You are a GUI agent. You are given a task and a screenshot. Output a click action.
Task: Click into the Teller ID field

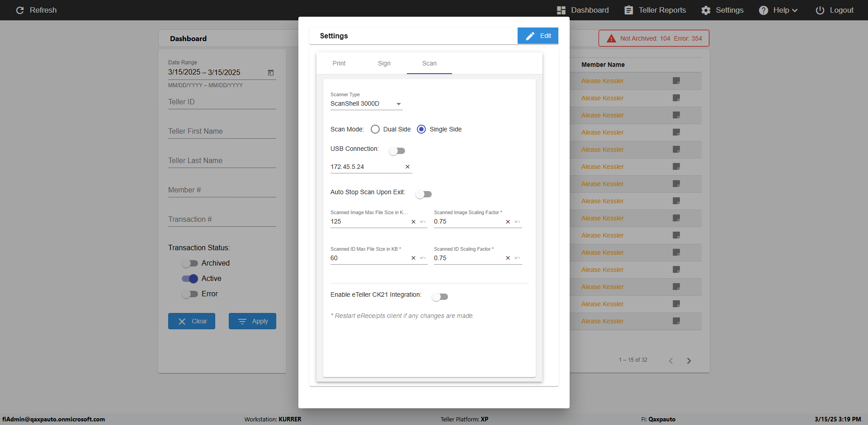point(222,102)
